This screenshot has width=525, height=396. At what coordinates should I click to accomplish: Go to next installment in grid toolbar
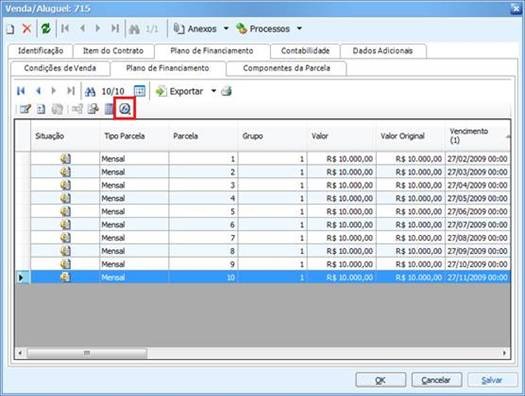coord(53,91)
